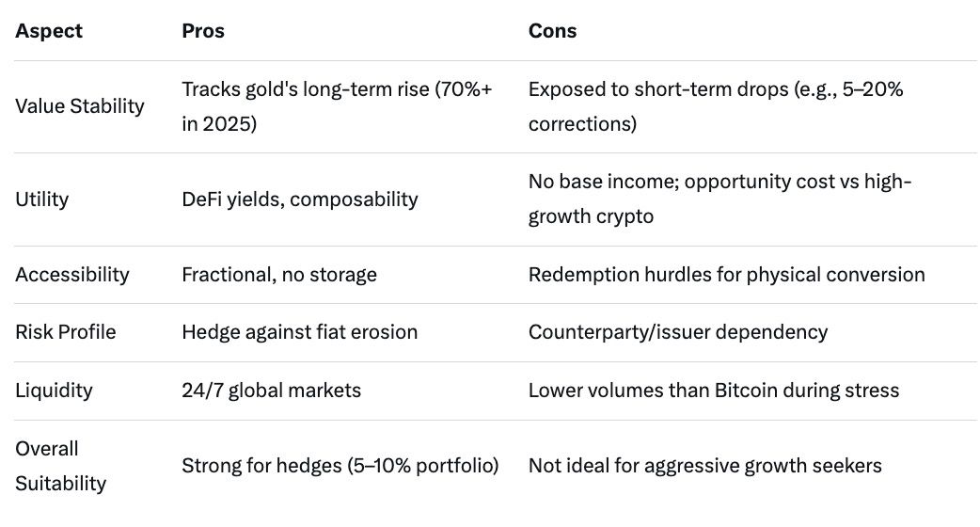Select the Risk Profile row label

[x=66, y=332]
